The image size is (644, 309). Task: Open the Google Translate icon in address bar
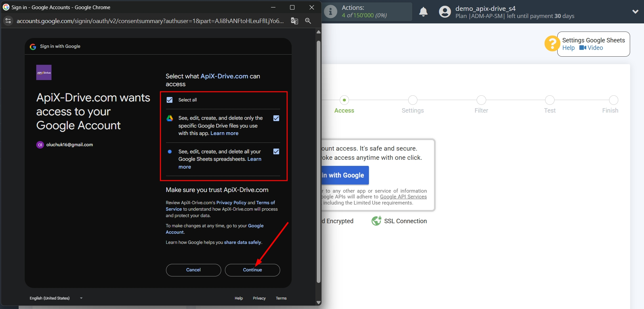[x=294, y=21]
